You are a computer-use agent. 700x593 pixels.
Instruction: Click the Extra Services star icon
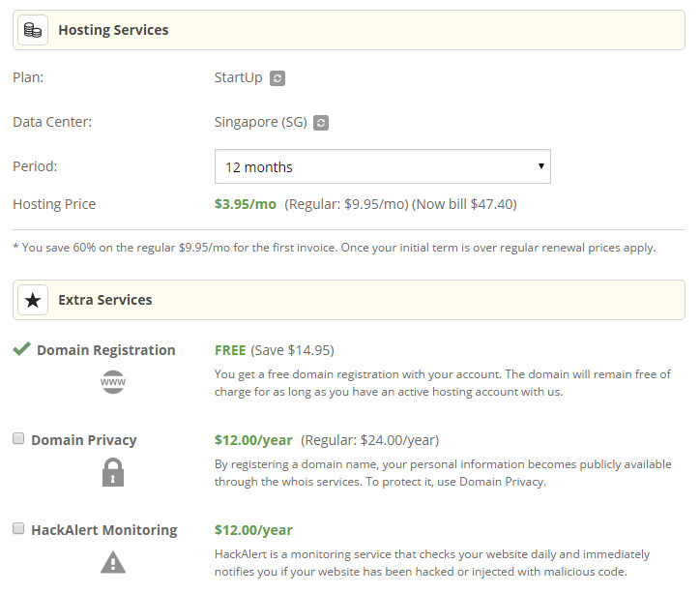click(33, 300)
